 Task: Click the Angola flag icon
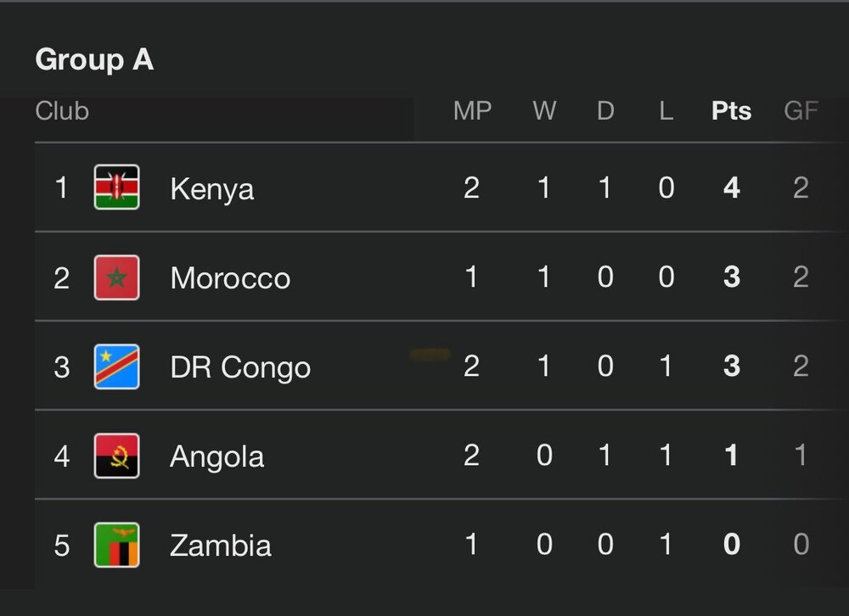tap(116, 456)
